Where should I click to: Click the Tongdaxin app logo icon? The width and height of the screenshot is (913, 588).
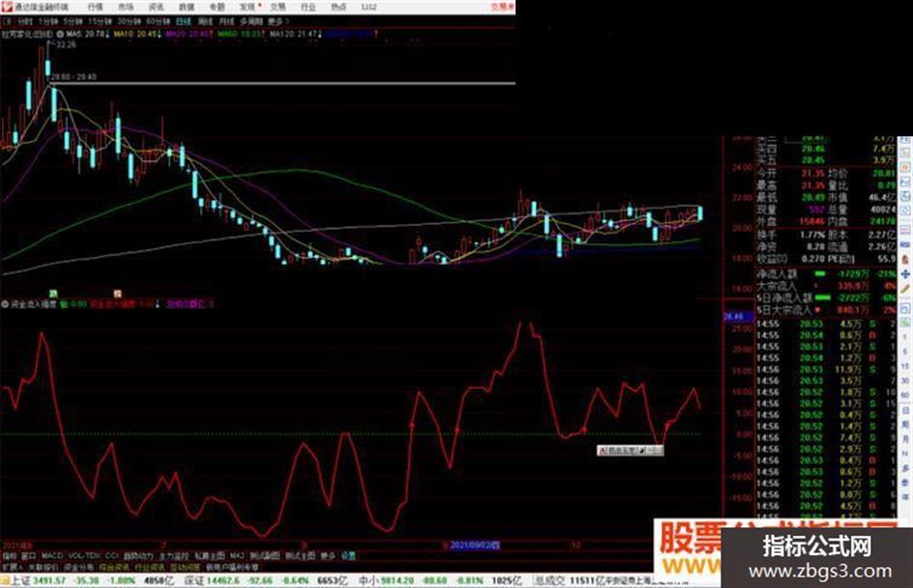7,7
